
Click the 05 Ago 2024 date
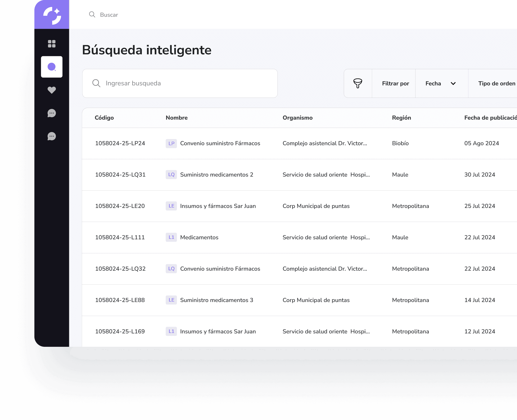(x=481, y=144)
